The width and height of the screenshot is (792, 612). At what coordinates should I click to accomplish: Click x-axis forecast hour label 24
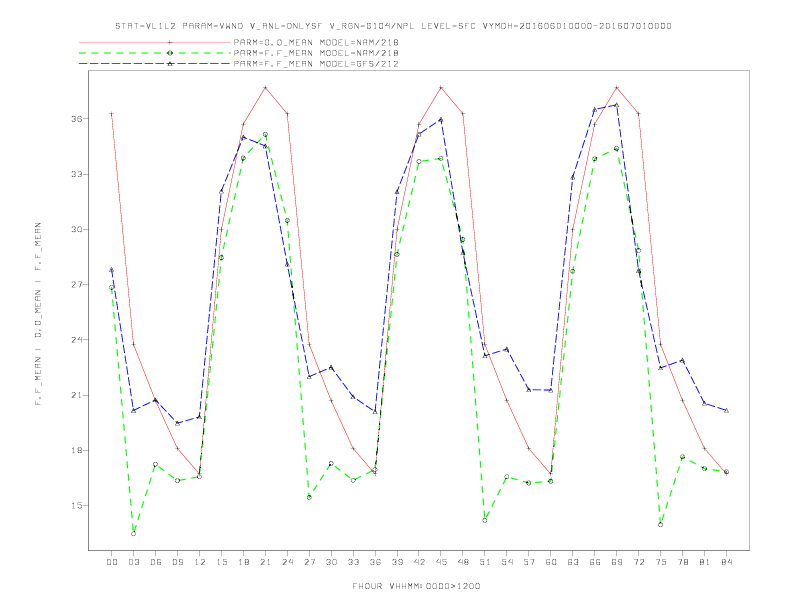click(287, 562)
